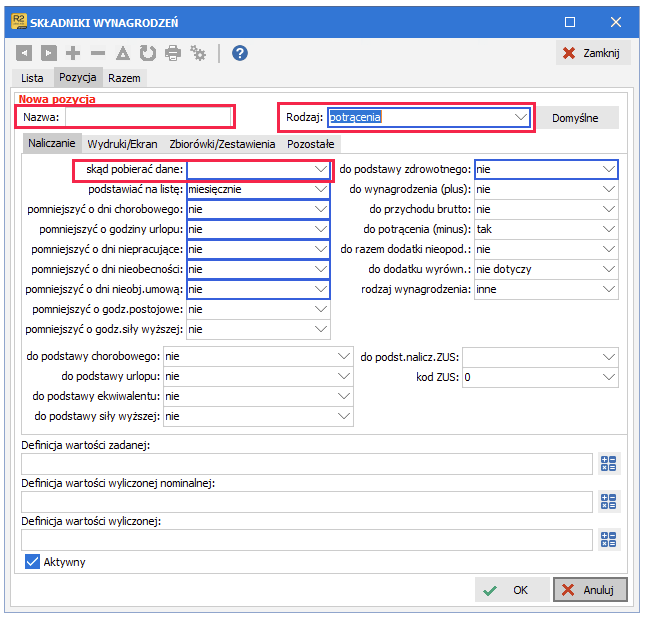
Task: Expand do dodatku wyrówn. dropdown
Action: click(x=608, y=269)
